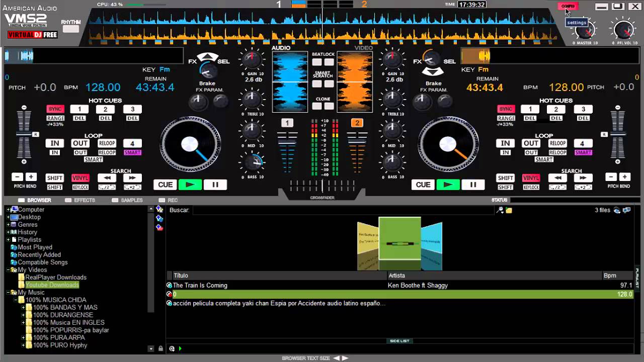
Task: Pause the right deck
Action: tap(473, 185)
